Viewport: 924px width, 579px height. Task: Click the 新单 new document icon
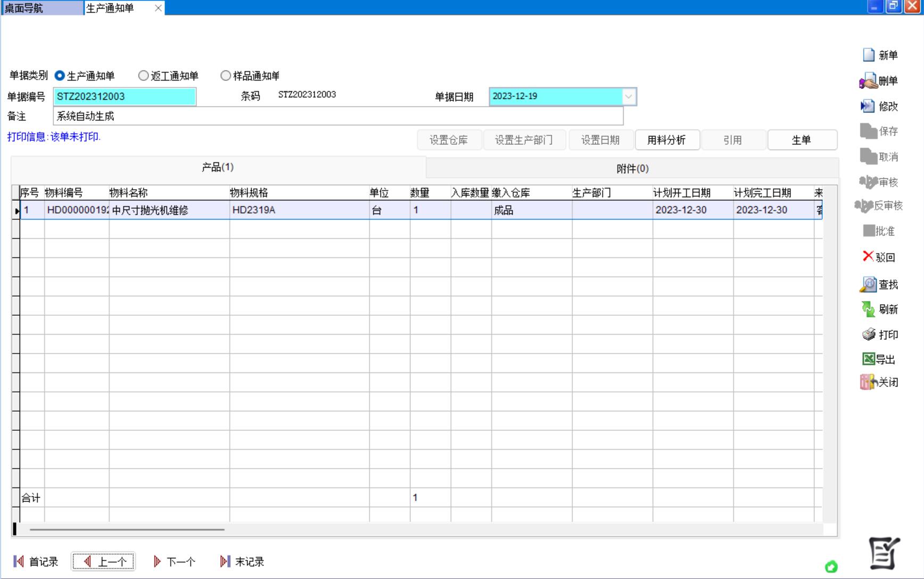point(869,55)
